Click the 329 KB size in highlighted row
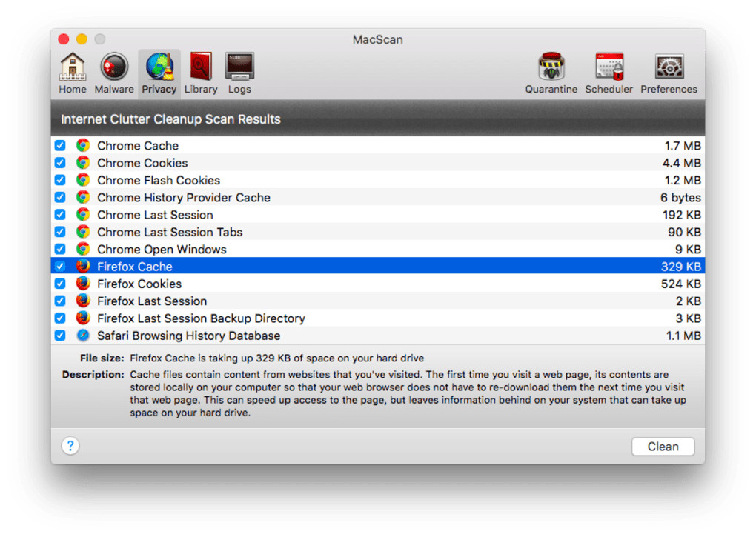 [681, 267]
